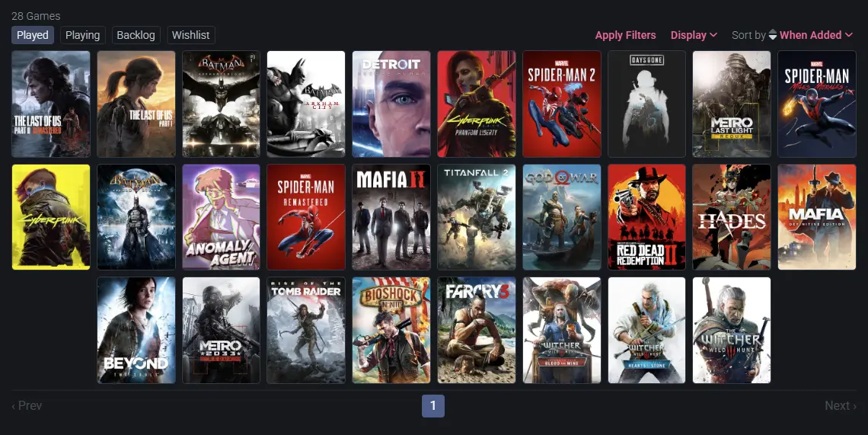Screen dimensions: 868x435
Task: Open the When Added sort dropdown
Action: pyautogui.click(x=816, y=35)
